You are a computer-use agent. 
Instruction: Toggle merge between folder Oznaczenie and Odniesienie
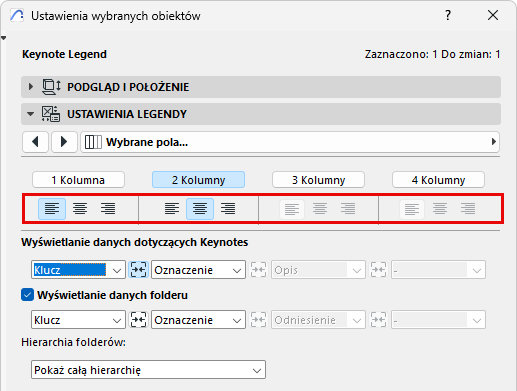[x=258, y=320]
